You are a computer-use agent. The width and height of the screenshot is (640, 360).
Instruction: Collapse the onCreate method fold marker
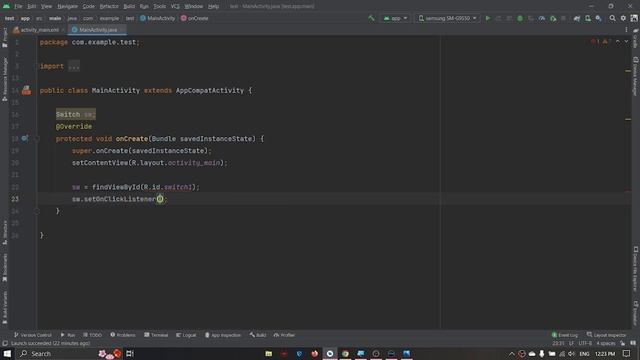click(x=37, y=139)
